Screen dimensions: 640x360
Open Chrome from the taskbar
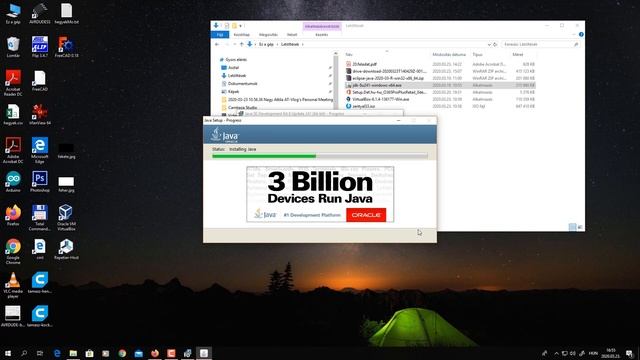[122, 353]
